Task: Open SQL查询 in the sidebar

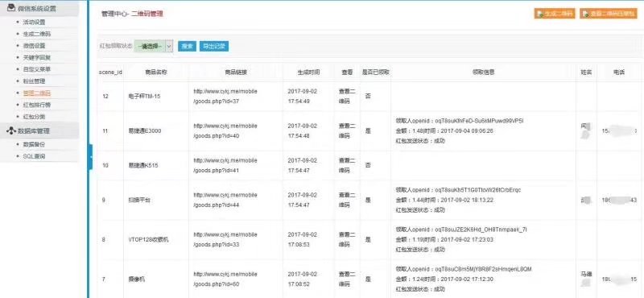Action: (x=34, y=156)
